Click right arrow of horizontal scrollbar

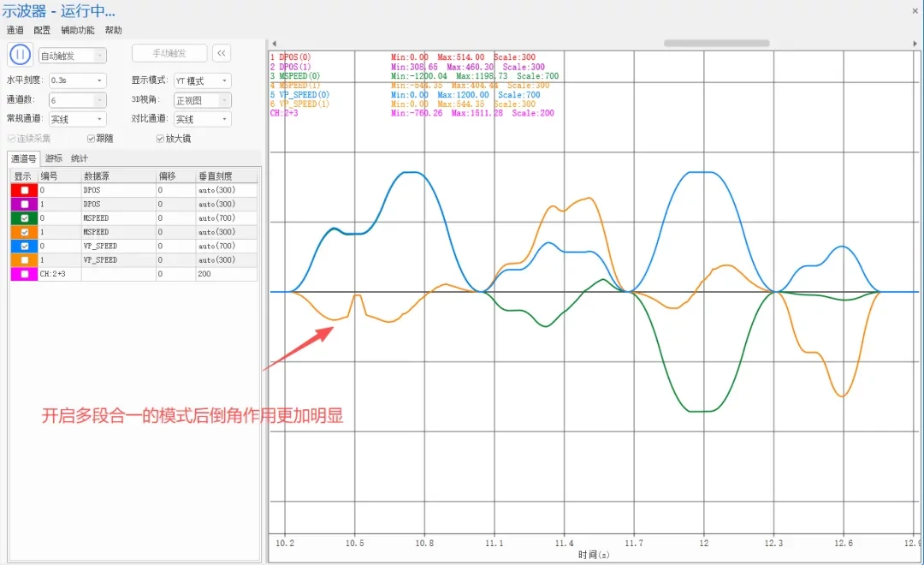pos(915,43)
